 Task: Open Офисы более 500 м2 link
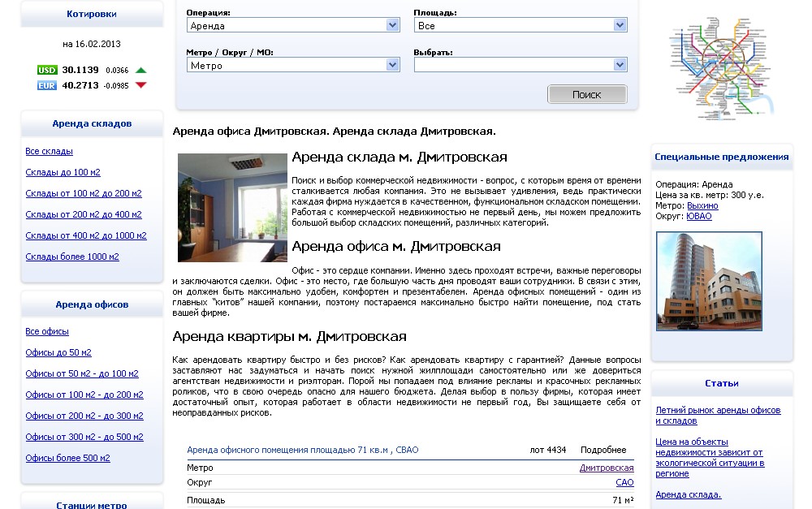[68, 458]
